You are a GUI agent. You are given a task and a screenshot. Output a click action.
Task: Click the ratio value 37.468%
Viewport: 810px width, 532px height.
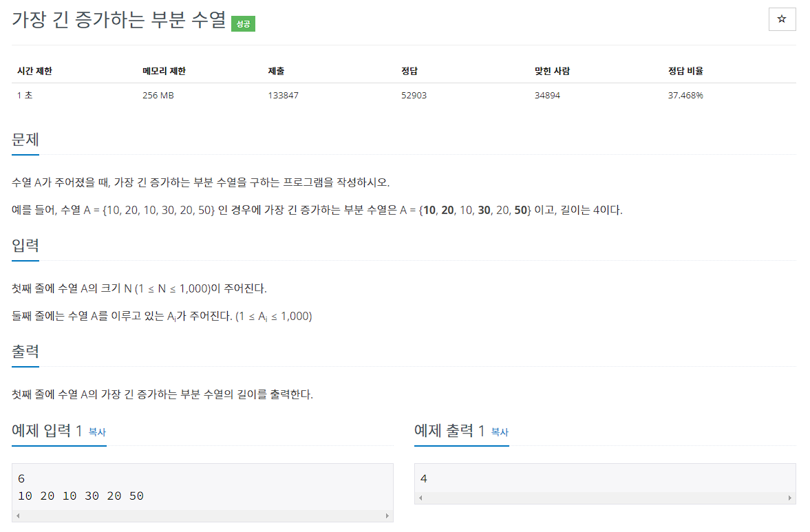[685, 95]
